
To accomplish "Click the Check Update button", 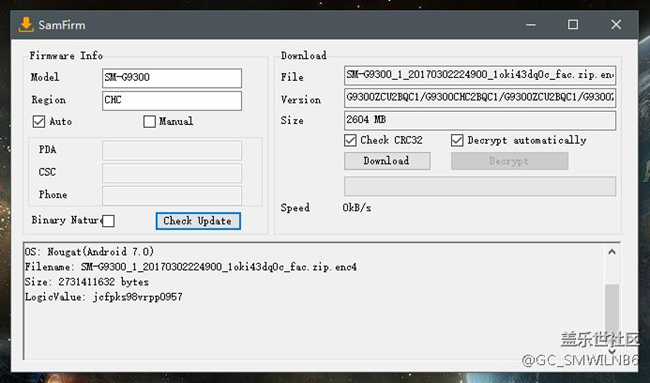I will coord(198,221).
